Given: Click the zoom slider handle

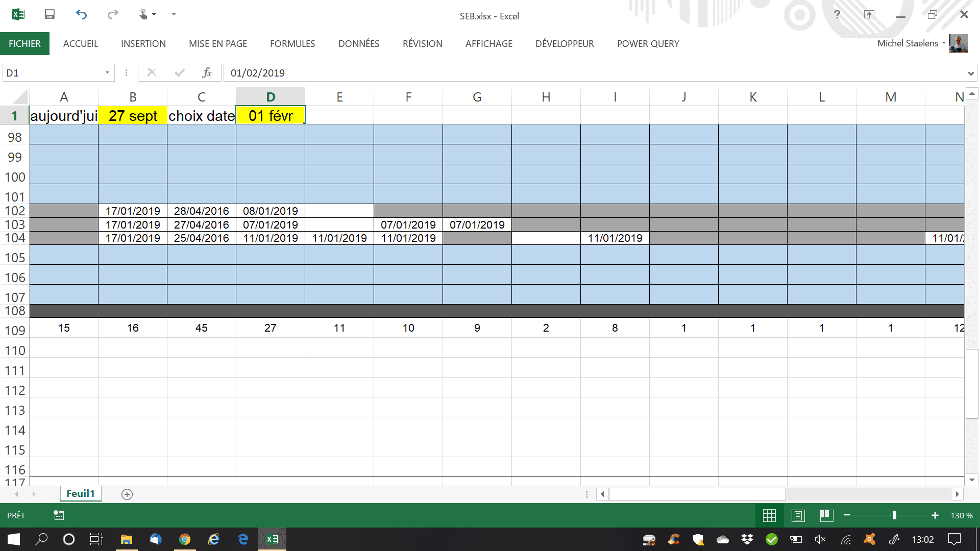Looking at the screenshot, I should point(894,515).
